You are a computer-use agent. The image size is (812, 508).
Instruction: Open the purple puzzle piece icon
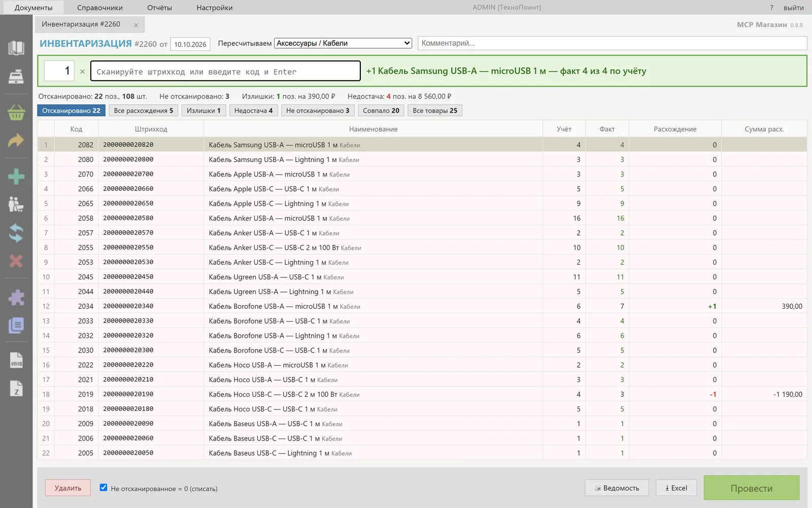coord(16,297)
